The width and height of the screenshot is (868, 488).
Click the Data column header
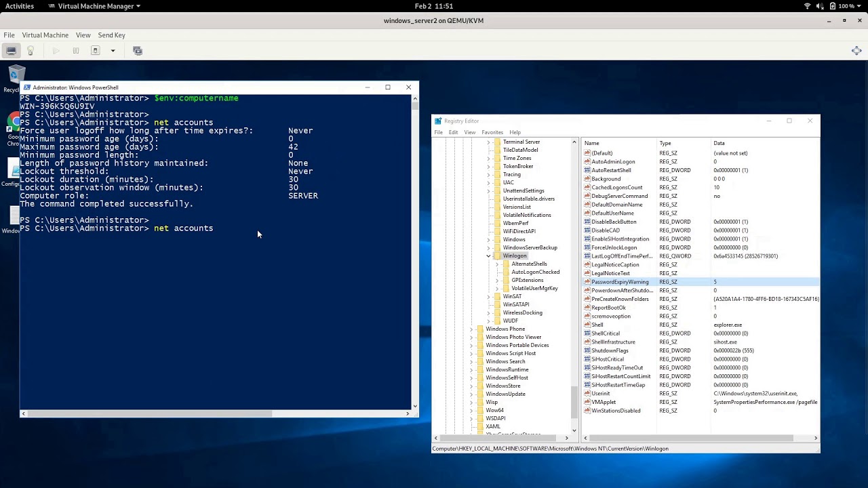[x=765, y=143]
